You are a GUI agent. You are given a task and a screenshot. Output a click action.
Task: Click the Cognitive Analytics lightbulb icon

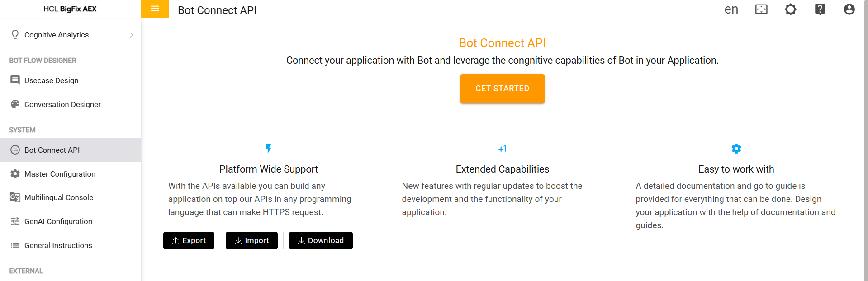15,35
